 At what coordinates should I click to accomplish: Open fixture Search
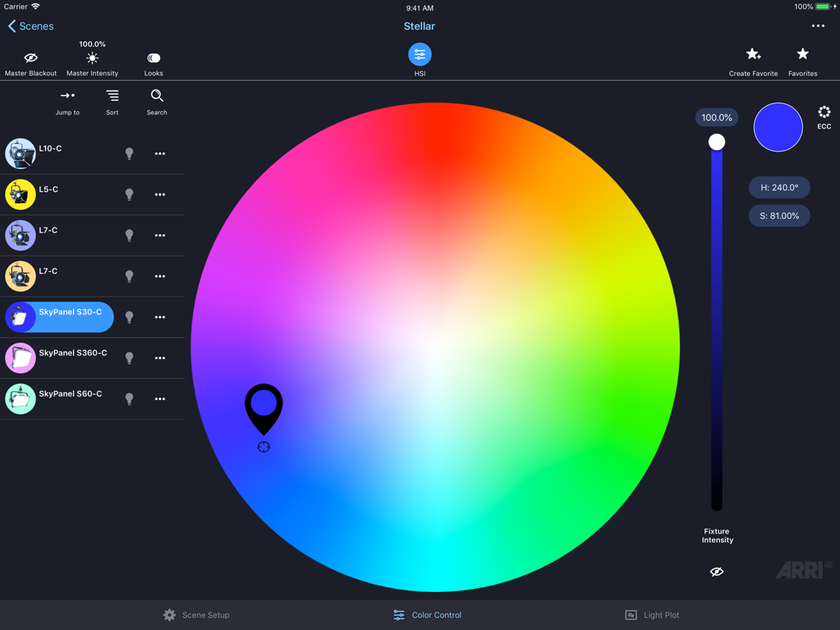[157, 102]
